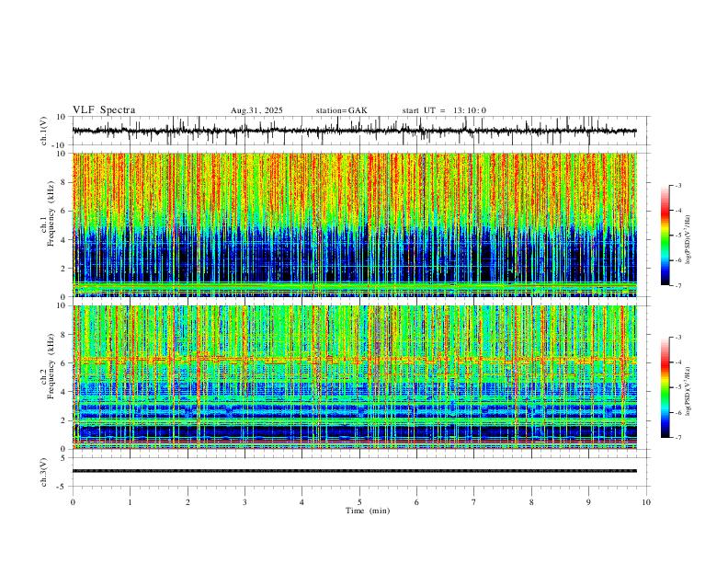Click inside the ch.1 spectrogram panel
Viewport: 728px width, 563px height.
[x=355, y=224]
